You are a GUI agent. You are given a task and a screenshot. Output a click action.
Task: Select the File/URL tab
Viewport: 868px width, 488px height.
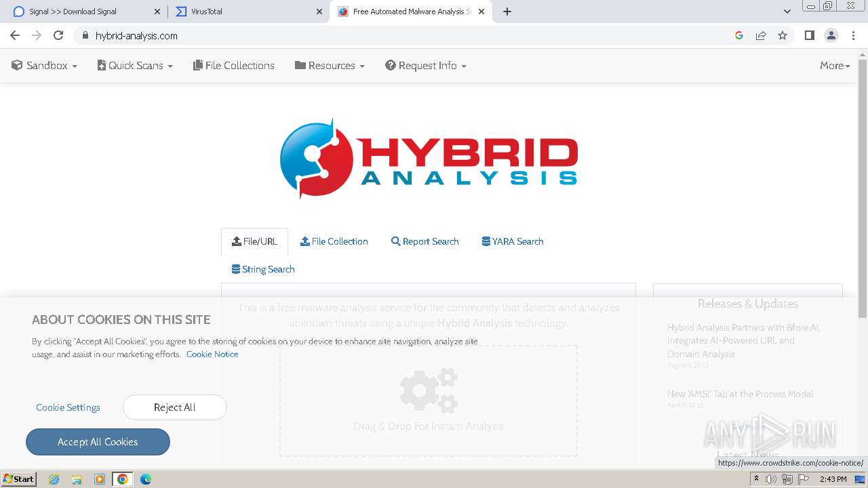[x=254, y=241]
